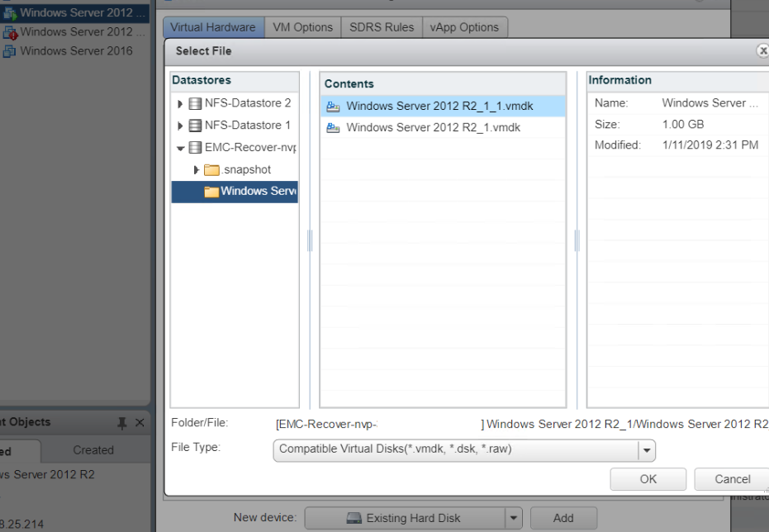Switch to Virtual Hardware tab

click(213, 27)
